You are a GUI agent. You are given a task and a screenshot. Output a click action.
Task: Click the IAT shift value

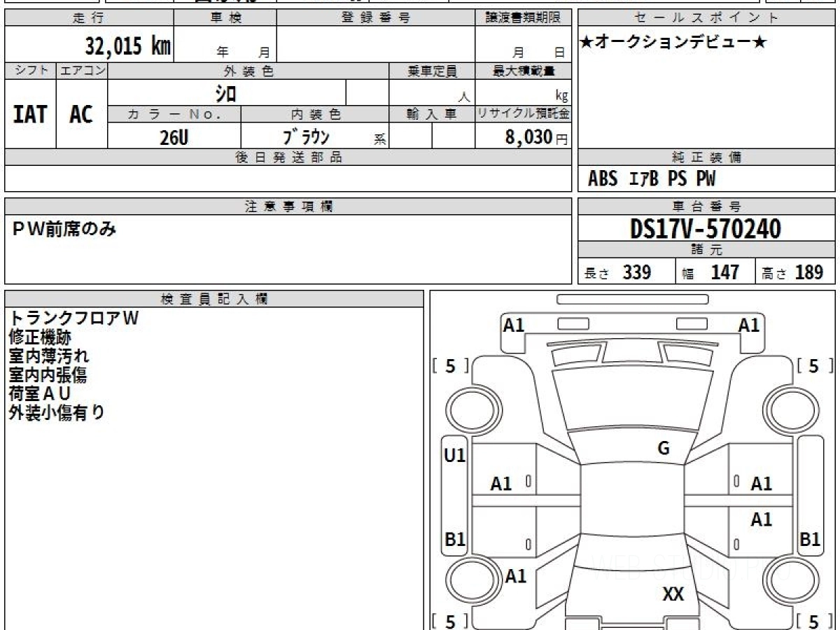tap(30, 114)
